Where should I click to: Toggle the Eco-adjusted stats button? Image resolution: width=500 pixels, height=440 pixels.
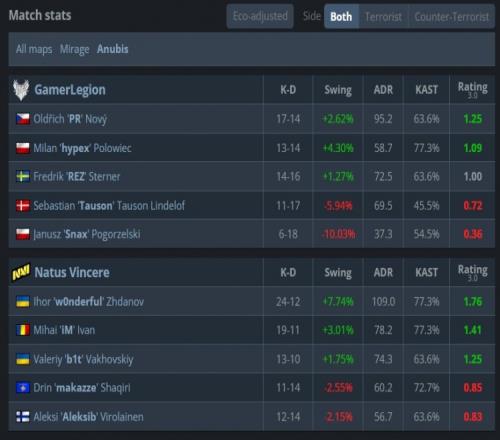[x=260, y=16]
